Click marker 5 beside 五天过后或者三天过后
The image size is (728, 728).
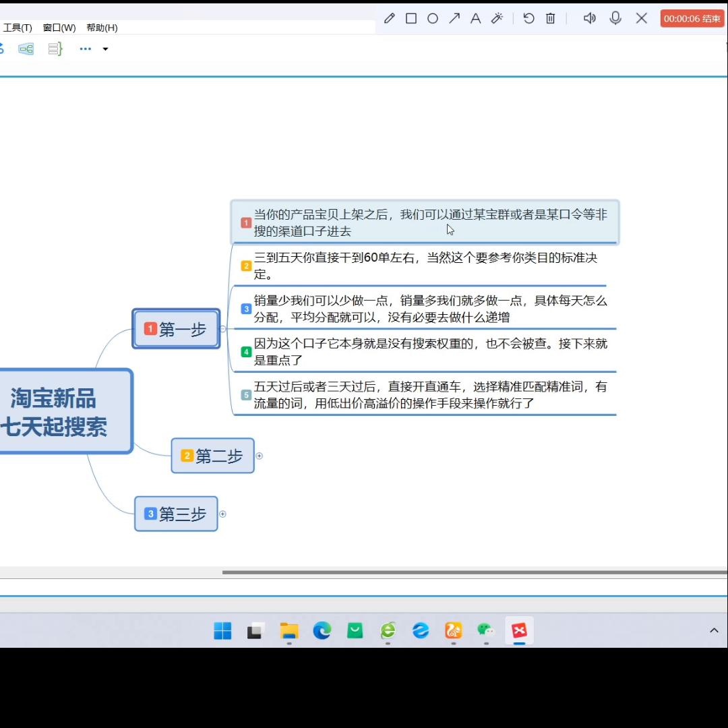pyautogui.click(x=246, y=394)
